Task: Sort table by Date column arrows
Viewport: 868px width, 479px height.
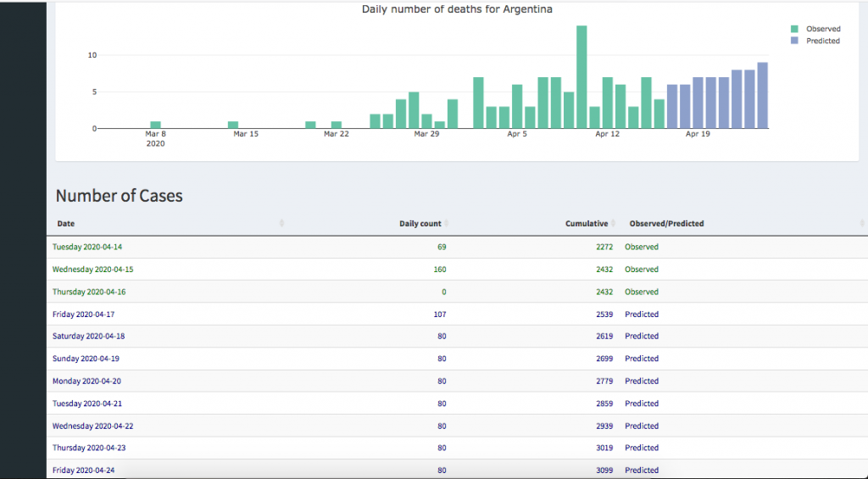Action: click(281, 224)
